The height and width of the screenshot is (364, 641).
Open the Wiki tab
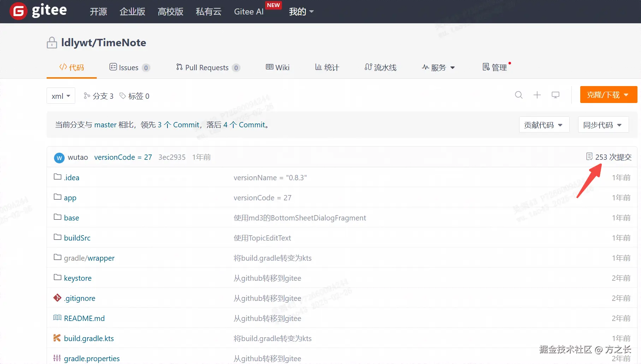[278, 67]
